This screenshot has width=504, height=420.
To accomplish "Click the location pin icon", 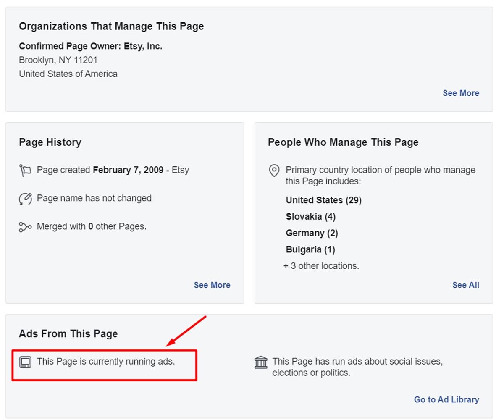I will 274,171.
